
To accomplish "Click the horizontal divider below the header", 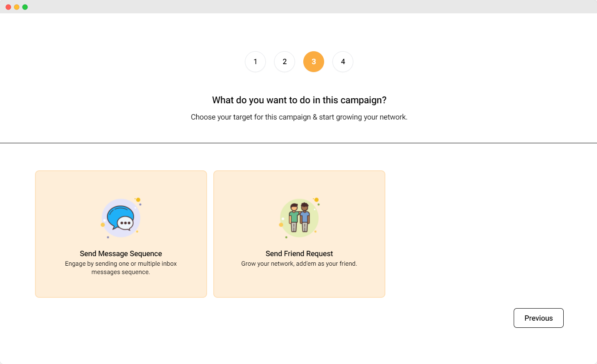I will tap(298, 143).
